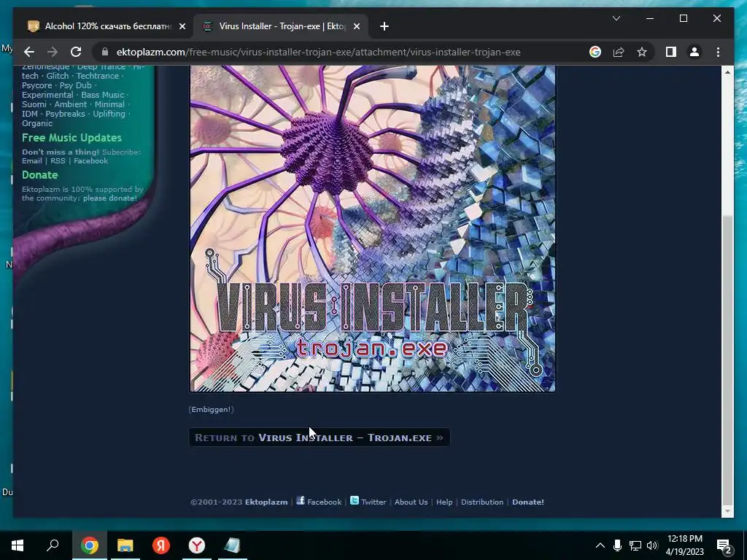Viewport: 747px width, 560px height.
Task: Open the volume speaker tray icon
Action: (x=652, y=545)
